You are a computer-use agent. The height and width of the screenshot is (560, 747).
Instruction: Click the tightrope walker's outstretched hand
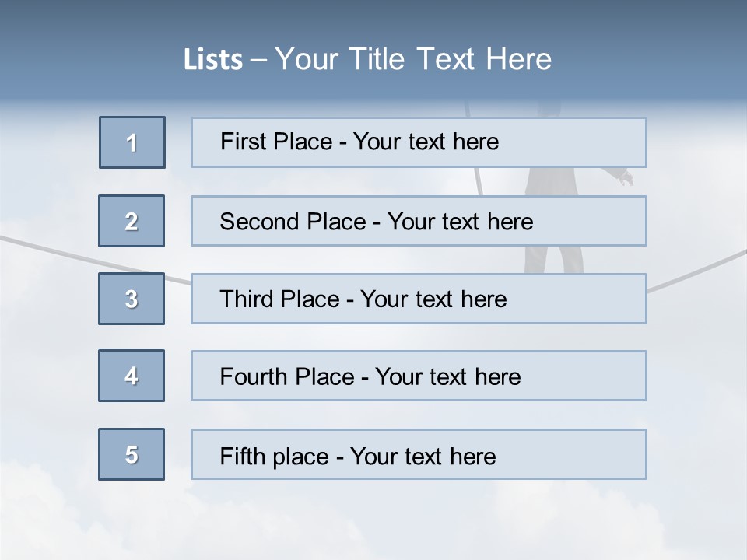(625, 180)
